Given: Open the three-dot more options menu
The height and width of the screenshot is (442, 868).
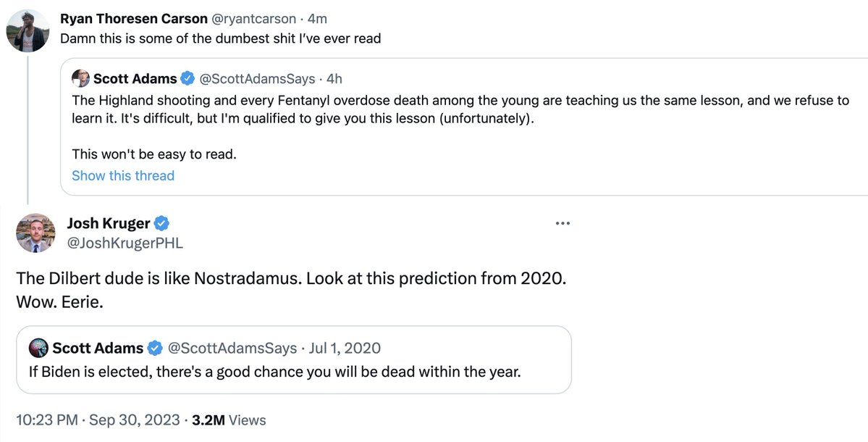Looking at the screenshot, I should click(x=562, y=223).
